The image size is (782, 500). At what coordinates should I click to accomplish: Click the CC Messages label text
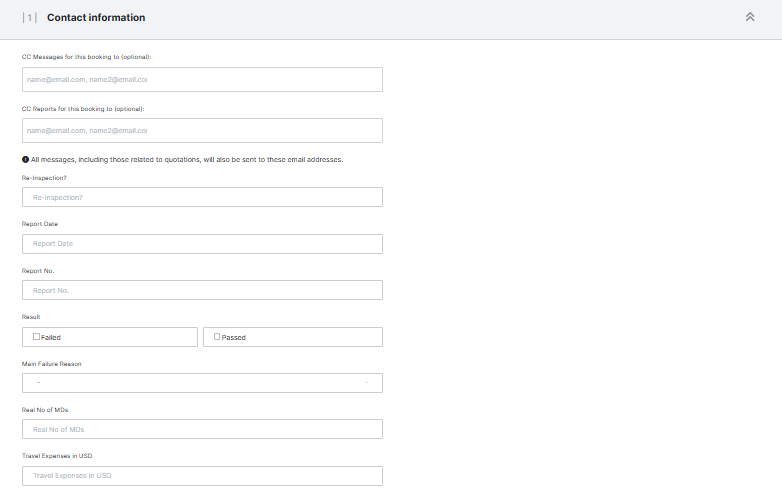click(86, 57)
